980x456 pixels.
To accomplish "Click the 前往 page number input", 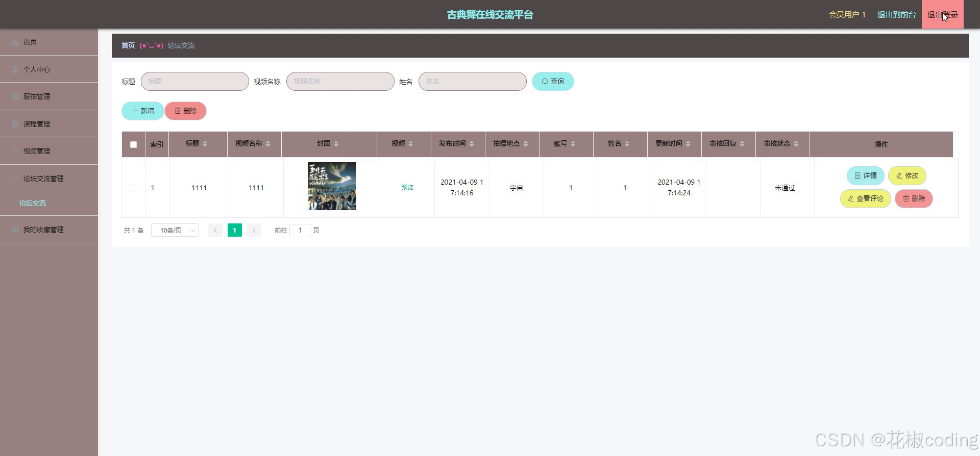I will click(300, 231).
